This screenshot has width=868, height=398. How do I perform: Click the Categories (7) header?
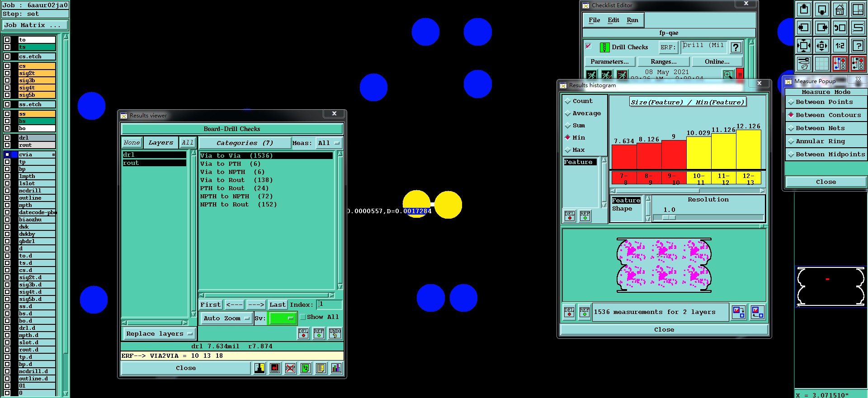coord(245,143)
